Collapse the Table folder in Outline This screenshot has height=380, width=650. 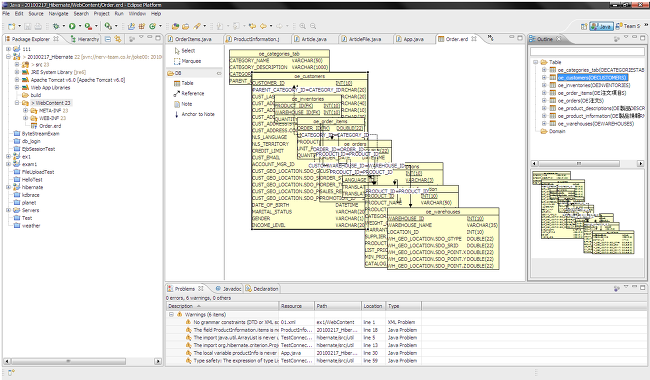pyautogui.click(x=536, y=62)
